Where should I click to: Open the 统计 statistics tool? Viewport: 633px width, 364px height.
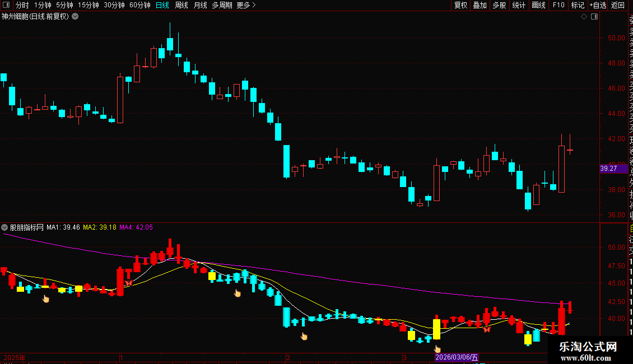(519, 5)
